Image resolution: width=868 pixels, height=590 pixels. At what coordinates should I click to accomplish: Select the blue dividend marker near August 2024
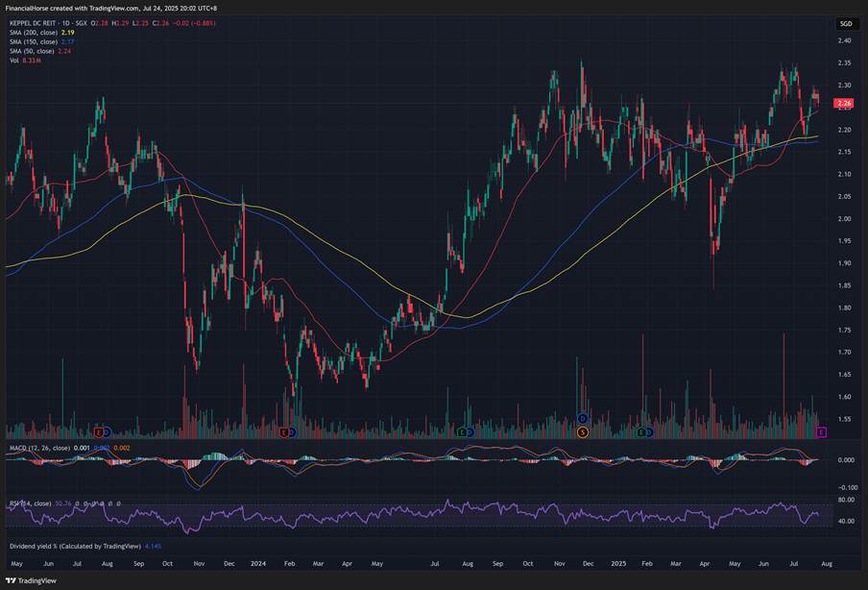[470, 432]
